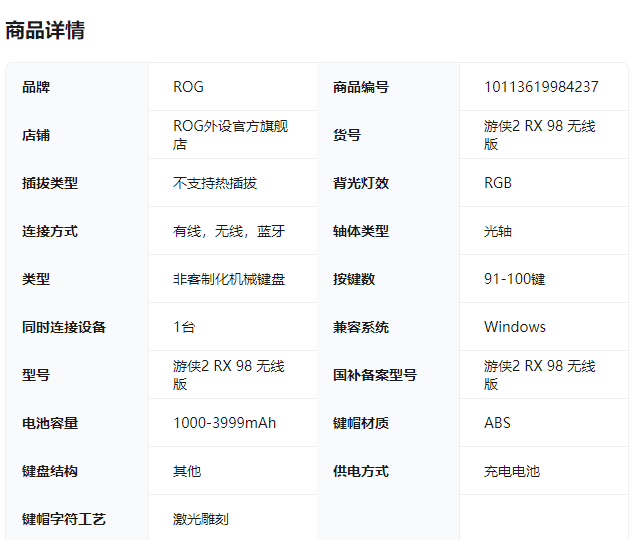
Task: Click the backlight value RGB
Action: [x=498, y=183]
